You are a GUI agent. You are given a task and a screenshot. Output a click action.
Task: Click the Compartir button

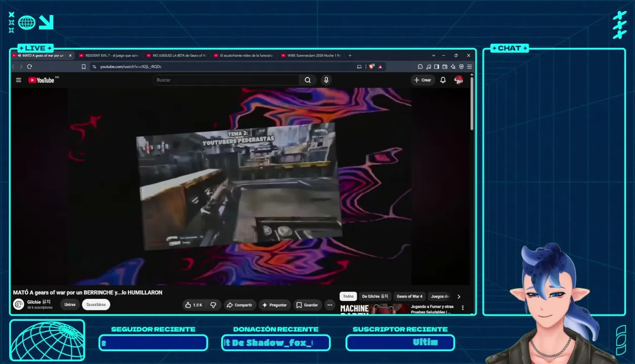coord(239,305)
